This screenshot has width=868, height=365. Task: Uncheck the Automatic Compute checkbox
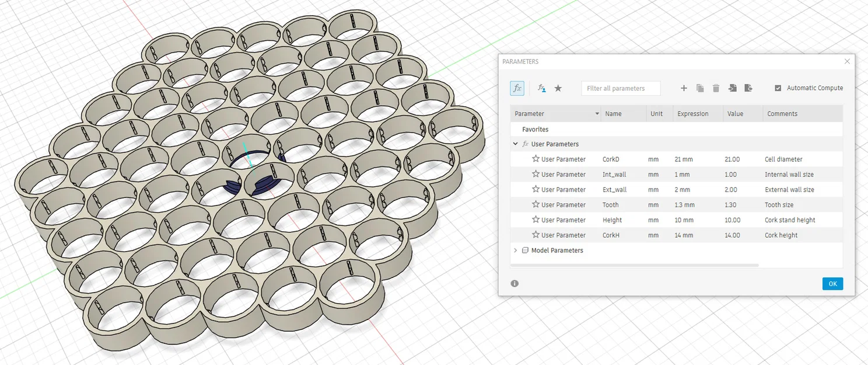(778, 88)
